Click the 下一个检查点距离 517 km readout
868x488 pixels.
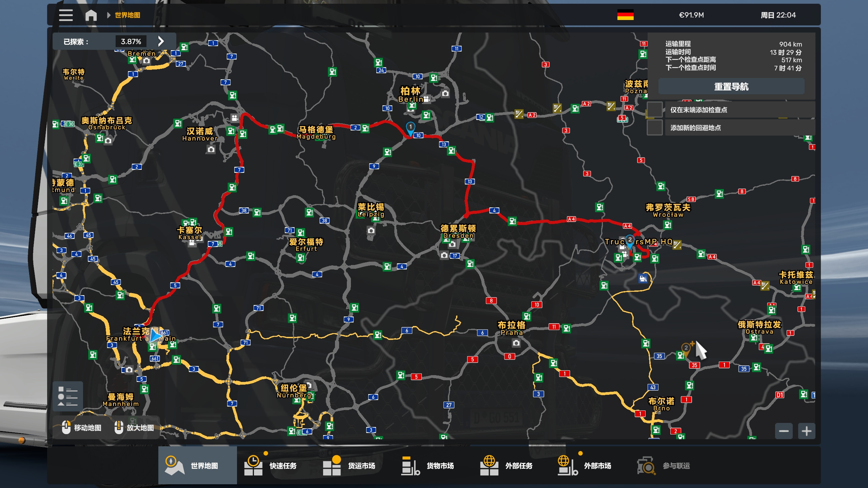(733, 60)
